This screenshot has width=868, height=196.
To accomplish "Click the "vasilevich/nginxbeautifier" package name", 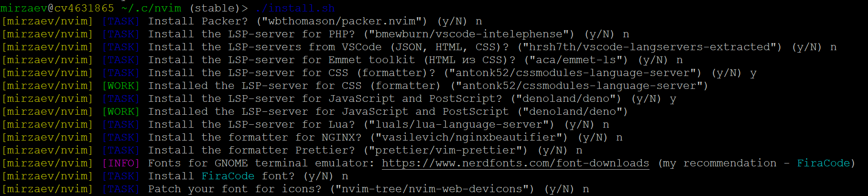I will 468,138.
